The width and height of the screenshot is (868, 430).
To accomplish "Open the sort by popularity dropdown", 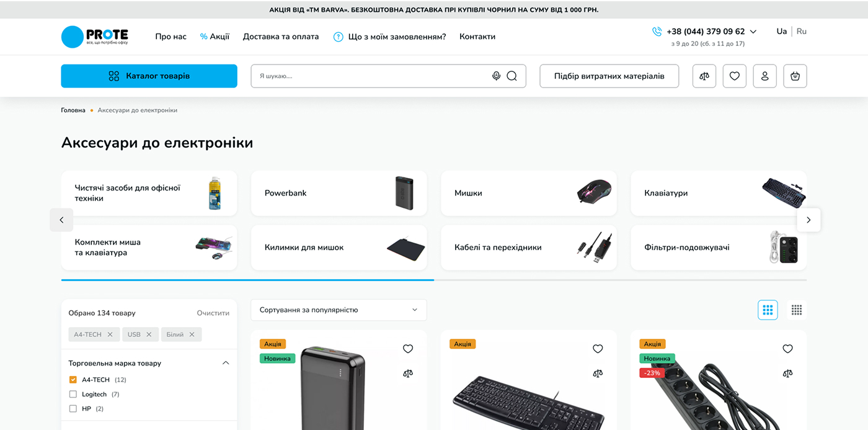I will click(x=339, y=310).
